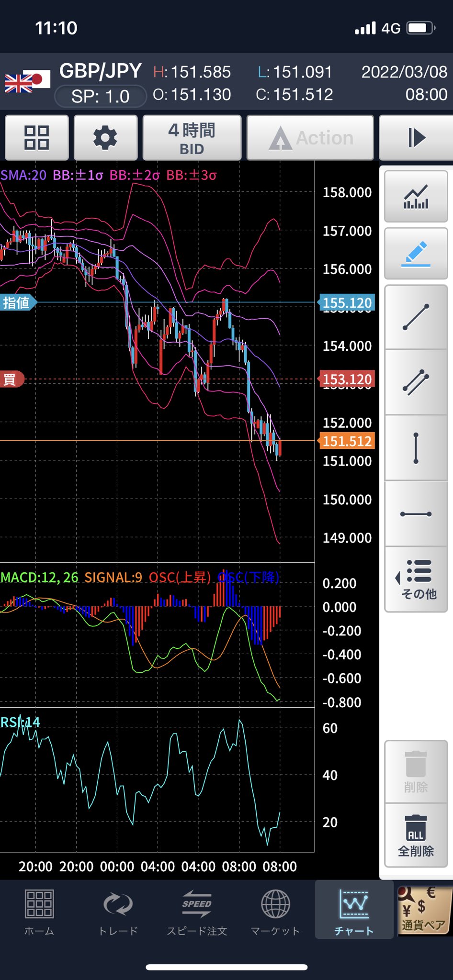This screenshot has height=980, width=453.
Task: Tap the SIGNAL:9 label
Action: pos(113,577)
